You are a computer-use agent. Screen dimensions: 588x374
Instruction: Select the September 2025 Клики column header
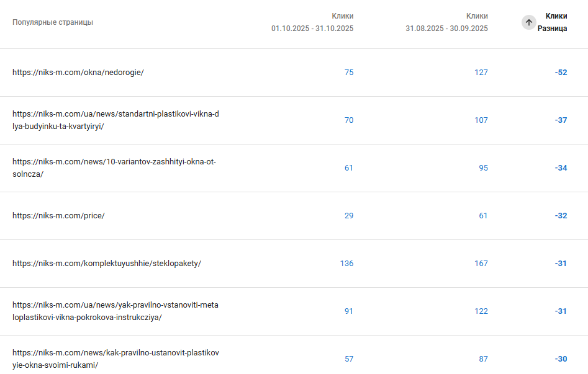446,22
